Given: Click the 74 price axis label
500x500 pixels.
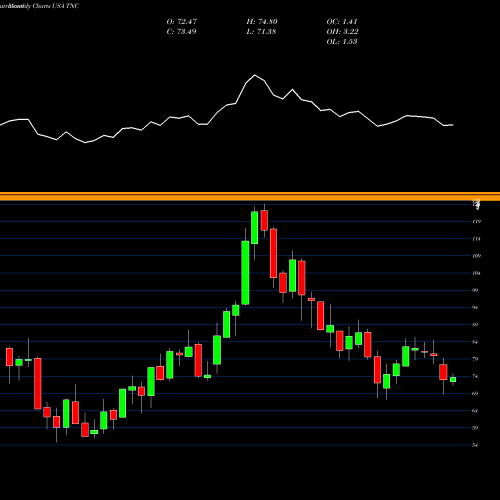Looking at the screenshot, I should coord(476,376).
